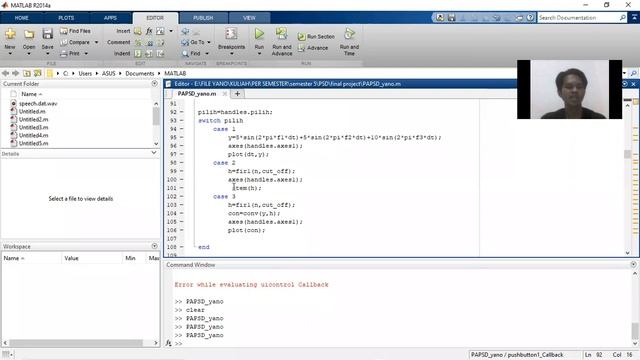640x360 pixels.
Task: Set breakpoint dash at line 103
Action: (x=182, y=205)
